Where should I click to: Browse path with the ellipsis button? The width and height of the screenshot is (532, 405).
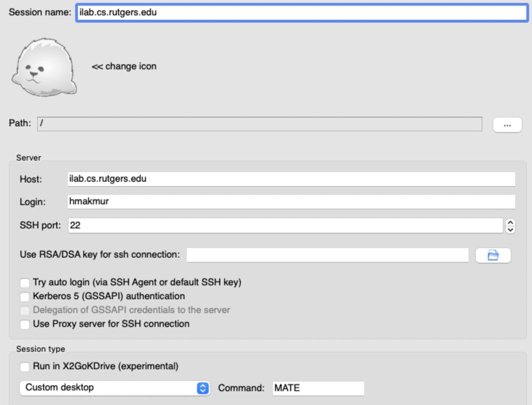[507, 125]
